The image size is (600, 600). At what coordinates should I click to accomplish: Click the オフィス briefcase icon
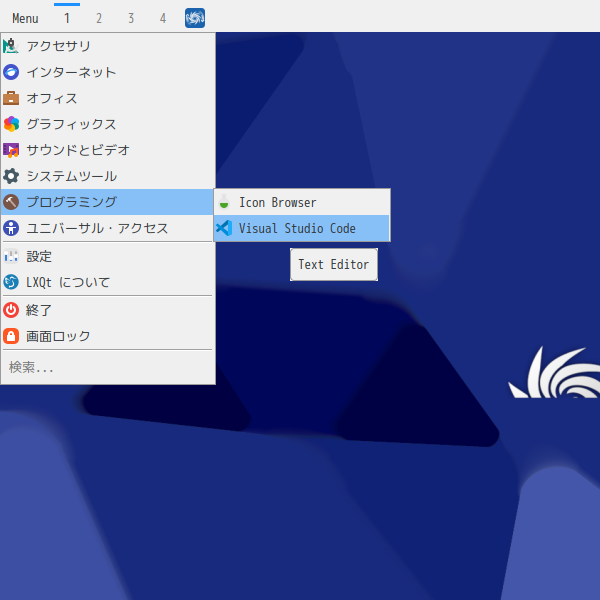(11, 98)
